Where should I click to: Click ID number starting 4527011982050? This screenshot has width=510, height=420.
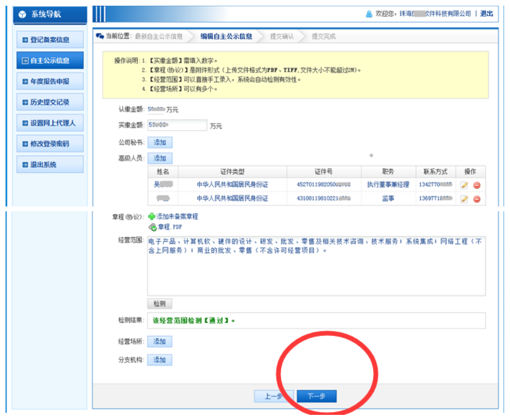click(324, 184)
